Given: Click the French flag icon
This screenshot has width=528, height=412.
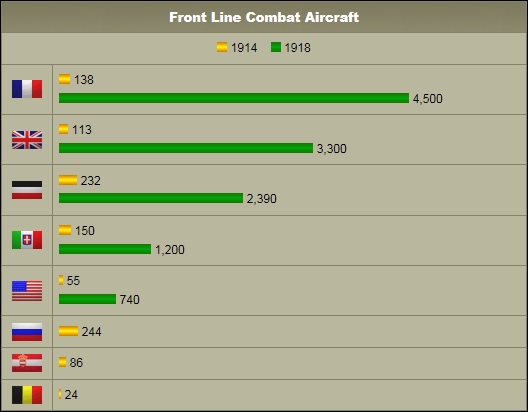Looking at the screenshot, I should pyautogui.click(x=27, y=89).
